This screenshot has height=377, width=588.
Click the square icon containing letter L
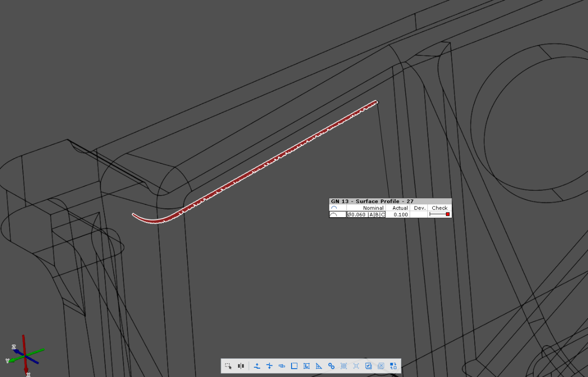(x=307, y=366)
